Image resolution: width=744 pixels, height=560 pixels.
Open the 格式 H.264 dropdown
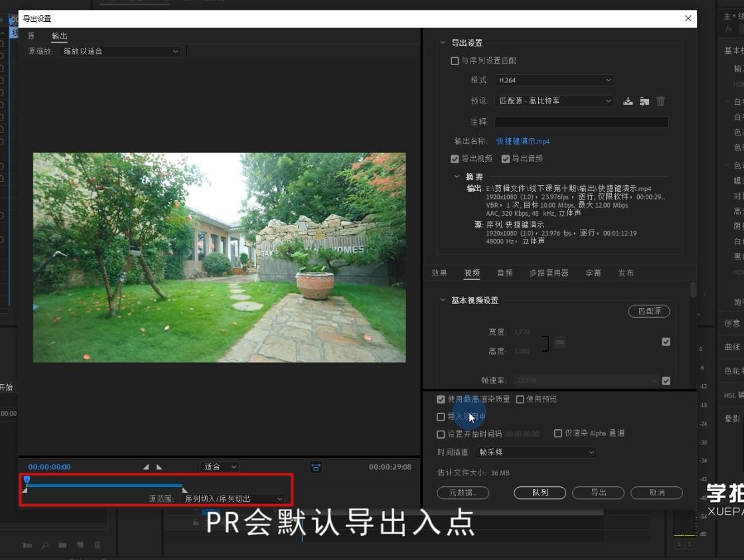[x=554, y=80]
